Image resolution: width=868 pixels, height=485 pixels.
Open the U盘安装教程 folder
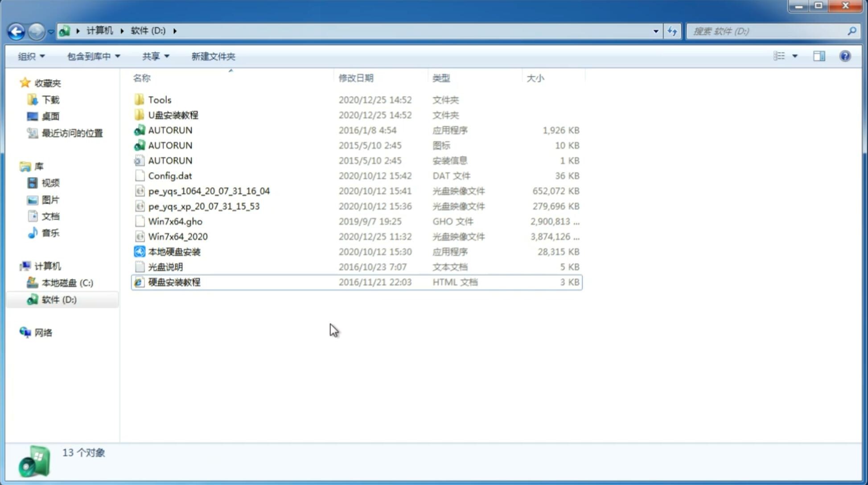[x=173, y=115]
